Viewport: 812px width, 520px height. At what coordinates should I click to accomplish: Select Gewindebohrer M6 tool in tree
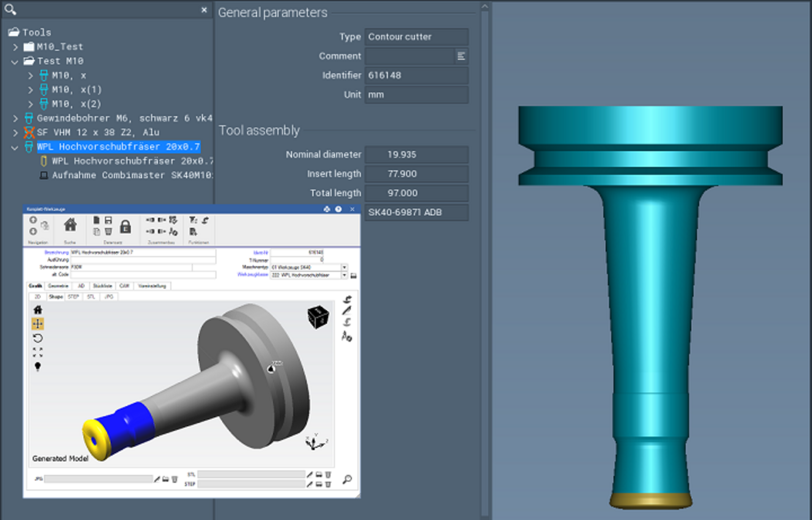[124, 118]
